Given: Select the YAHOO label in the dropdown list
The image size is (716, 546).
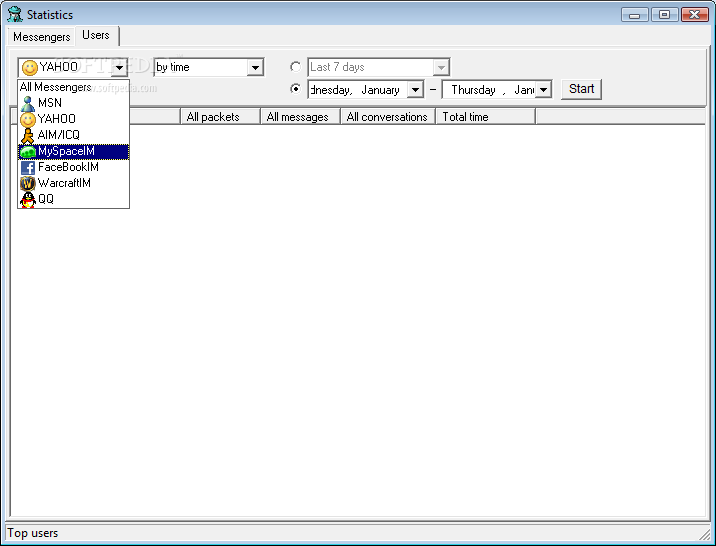Looking at the screenshot, I should (57, 119).
